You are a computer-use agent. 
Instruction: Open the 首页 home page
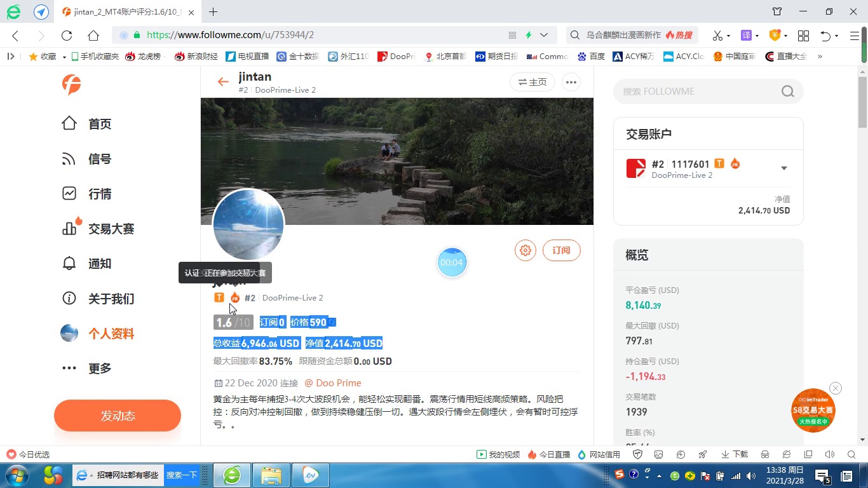point(86,124)
